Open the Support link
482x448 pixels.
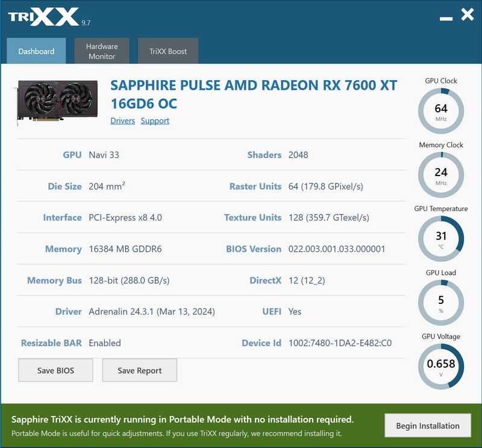155,121
